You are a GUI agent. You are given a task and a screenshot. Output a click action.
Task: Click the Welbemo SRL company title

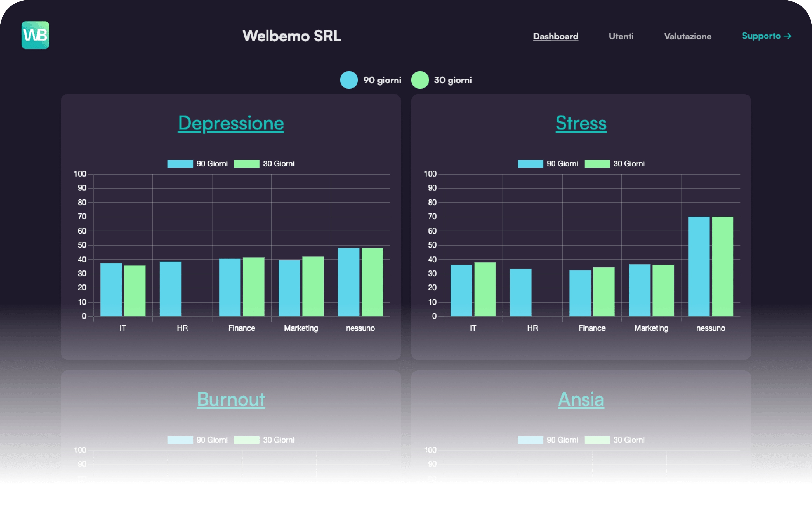(x=292, y=36)
